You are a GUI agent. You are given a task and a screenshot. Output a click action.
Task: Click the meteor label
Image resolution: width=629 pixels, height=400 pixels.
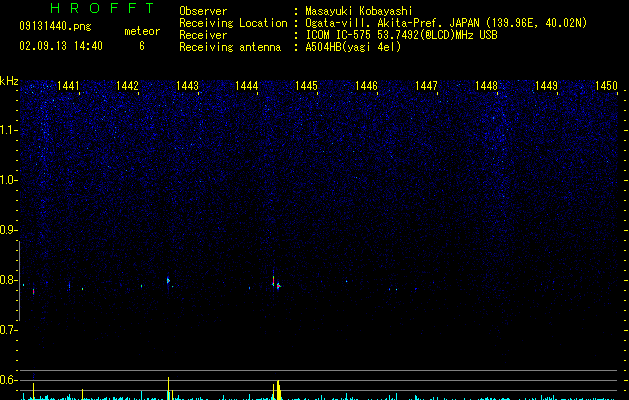142,31
